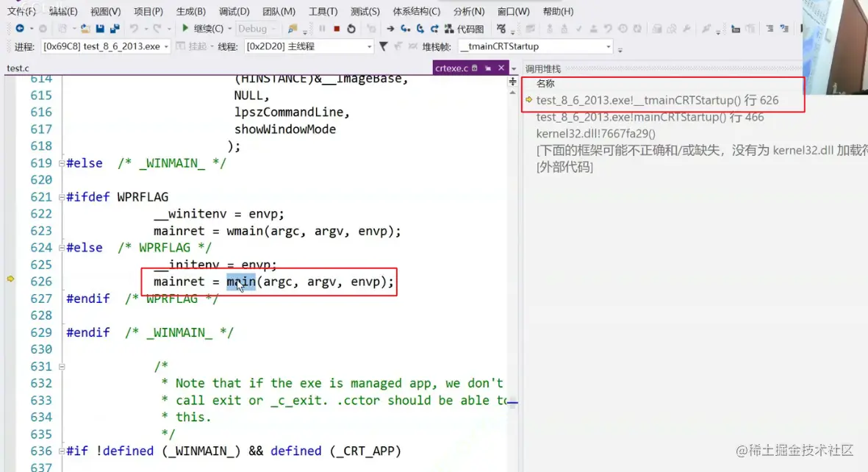Screen dimensions: 868x472
Task: Click the 名称 column header
Action: click(545, 84)
